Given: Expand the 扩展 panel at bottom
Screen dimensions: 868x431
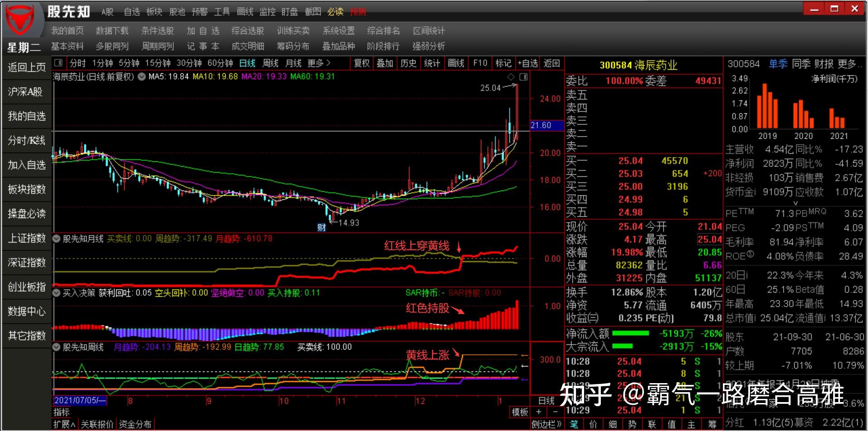Looking at the screenshot, I should pos(65,424).
